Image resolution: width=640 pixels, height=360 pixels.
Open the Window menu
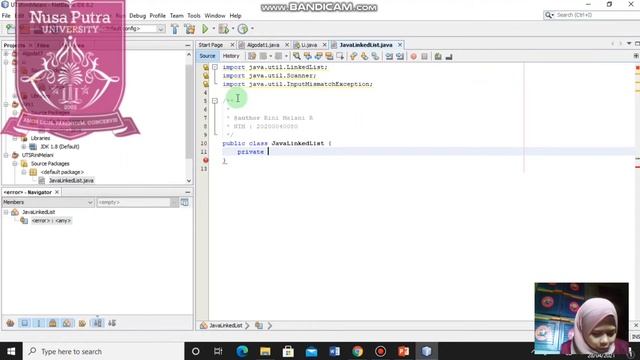click(x=215, y=16)
